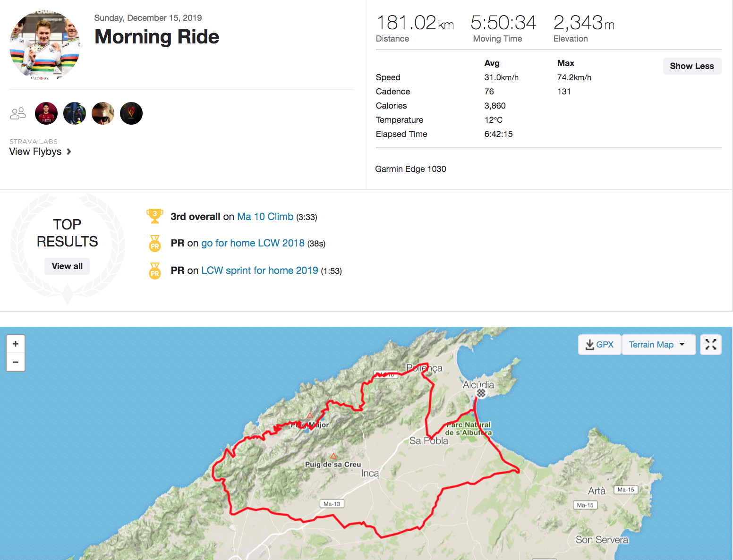Viewport: 733px width, 560px height.
Task: Open LCW sprint for home 2019 segment
Action: click(x=259, y=271)
